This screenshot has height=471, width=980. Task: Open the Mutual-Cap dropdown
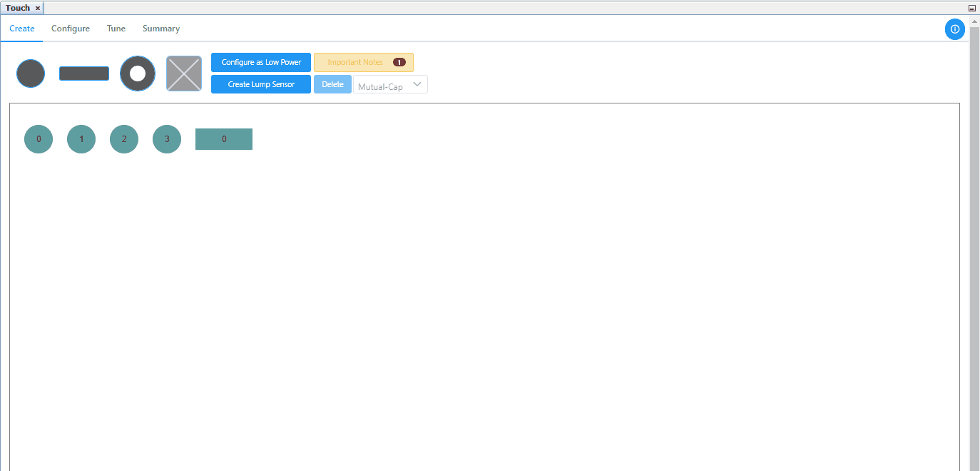click(x=390, y=85)
